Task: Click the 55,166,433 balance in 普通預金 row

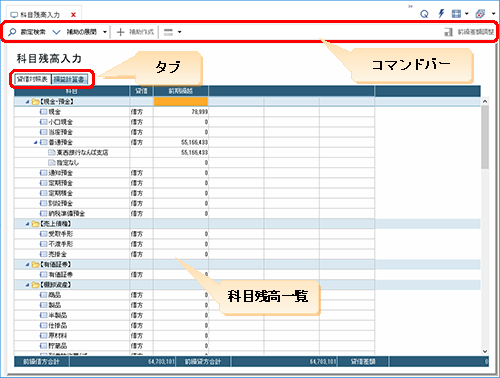Action: point(181,142)
